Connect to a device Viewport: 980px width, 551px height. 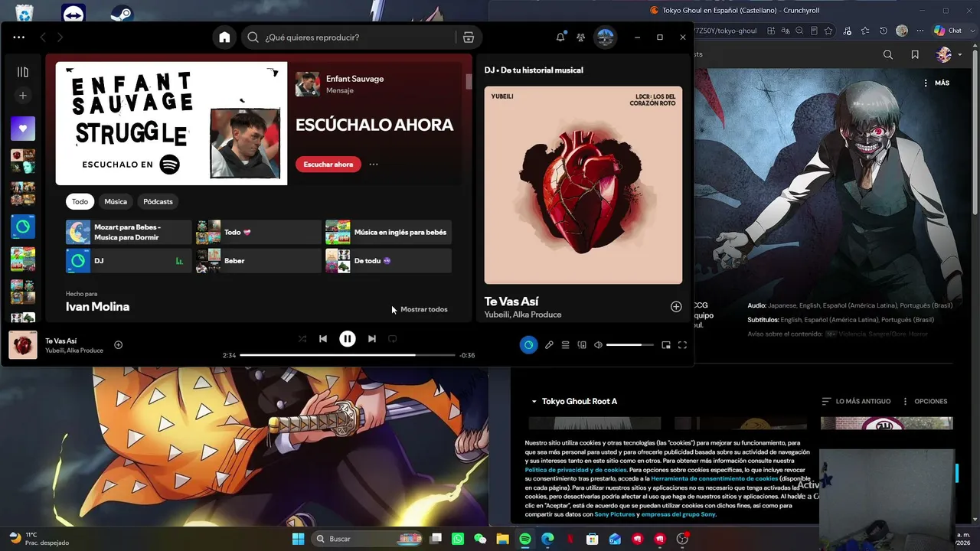coord(582,345)
